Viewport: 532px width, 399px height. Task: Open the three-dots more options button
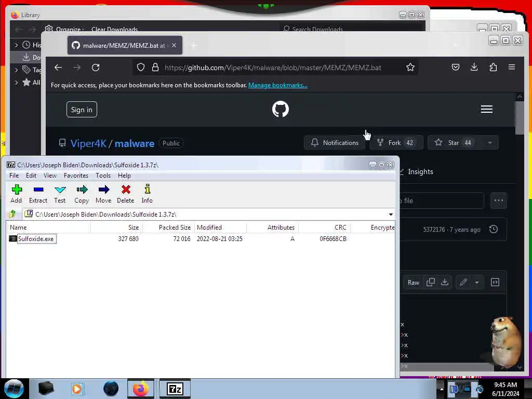[x=498, y=201]
